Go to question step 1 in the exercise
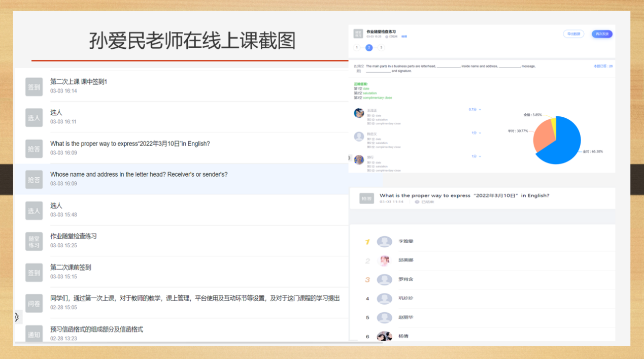 tap(357, 48)
